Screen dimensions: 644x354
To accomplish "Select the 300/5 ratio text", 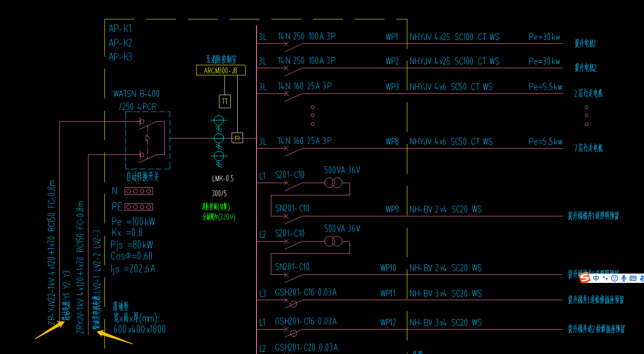I will 219,193.
